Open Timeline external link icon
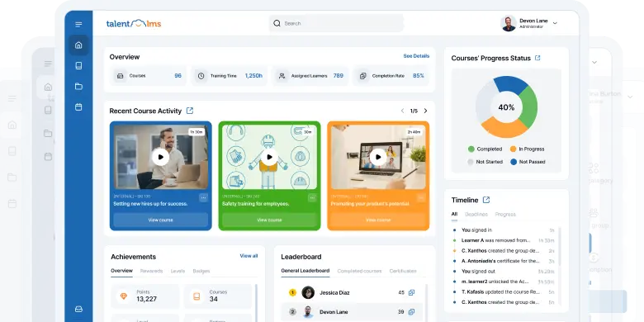This screenshot has width=644, height=322. tap(486, 200)
